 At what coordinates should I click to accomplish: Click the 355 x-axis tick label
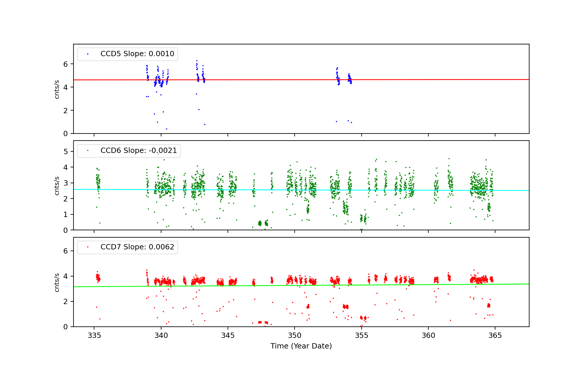click(361, 336)
